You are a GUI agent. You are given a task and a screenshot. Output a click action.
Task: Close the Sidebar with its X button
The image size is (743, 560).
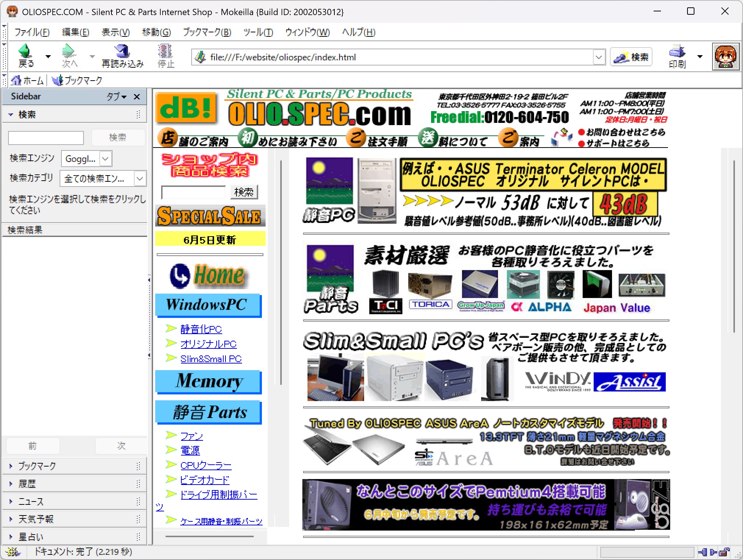137,97
